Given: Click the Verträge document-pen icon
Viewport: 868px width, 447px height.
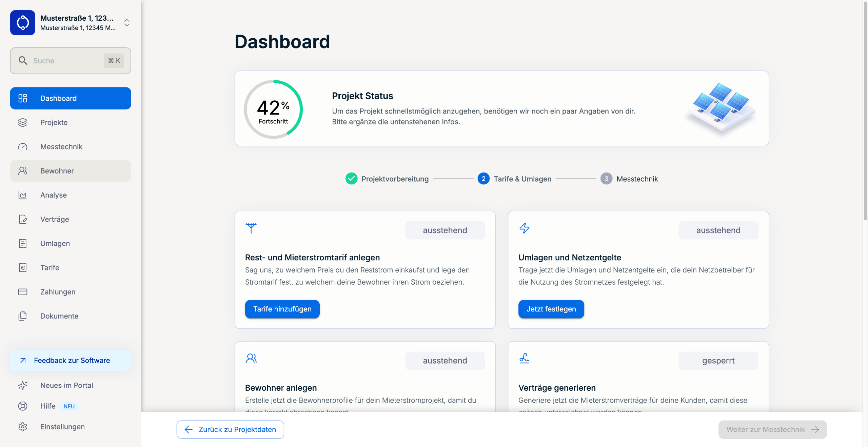Looking at the screenshot, I should click(x=23, y=219).
